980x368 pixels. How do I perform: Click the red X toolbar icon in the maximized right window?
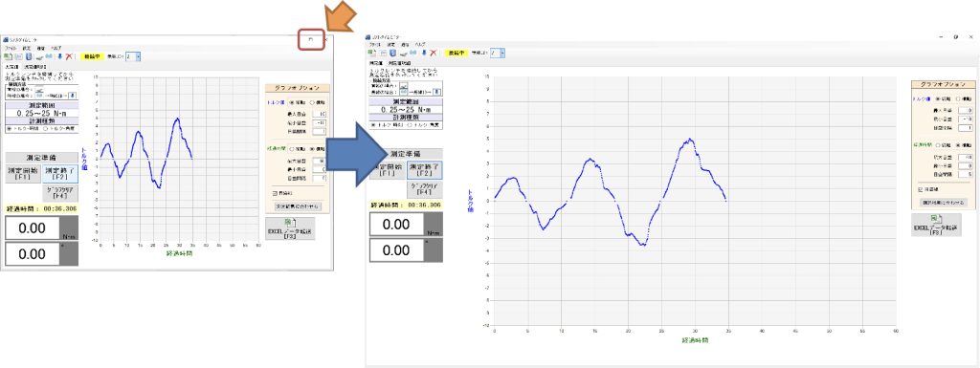click(x=434, y=54)
